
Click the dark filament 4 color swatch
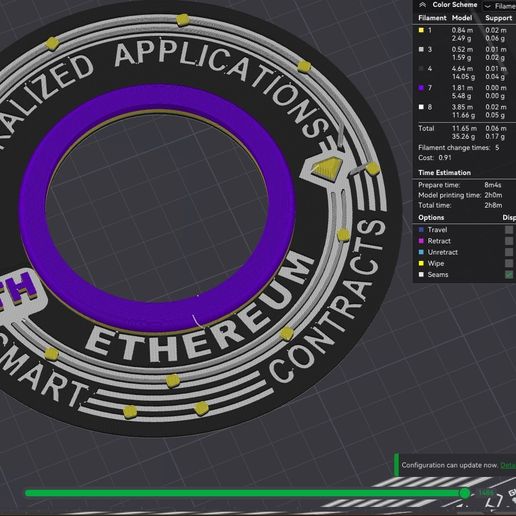tap(421, 69)
